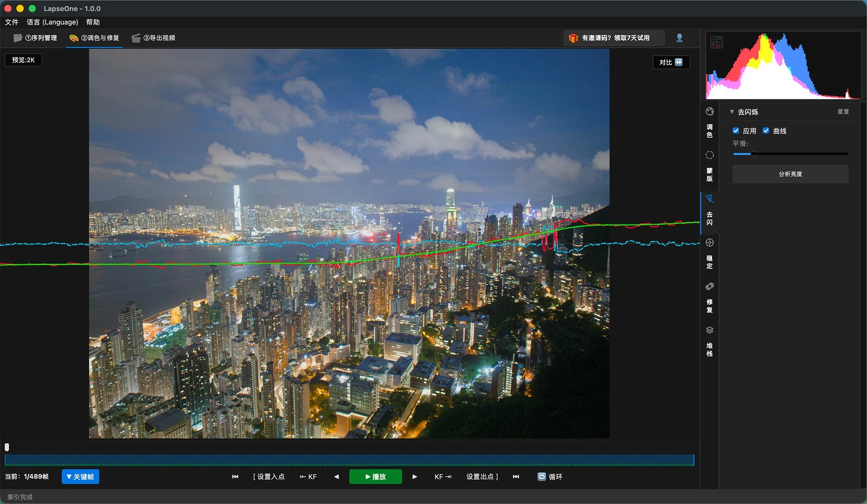The width and height of the screenshot is (867, 504).
Task: Open the 帮助 help menu
Action: (x=93, y=22)
